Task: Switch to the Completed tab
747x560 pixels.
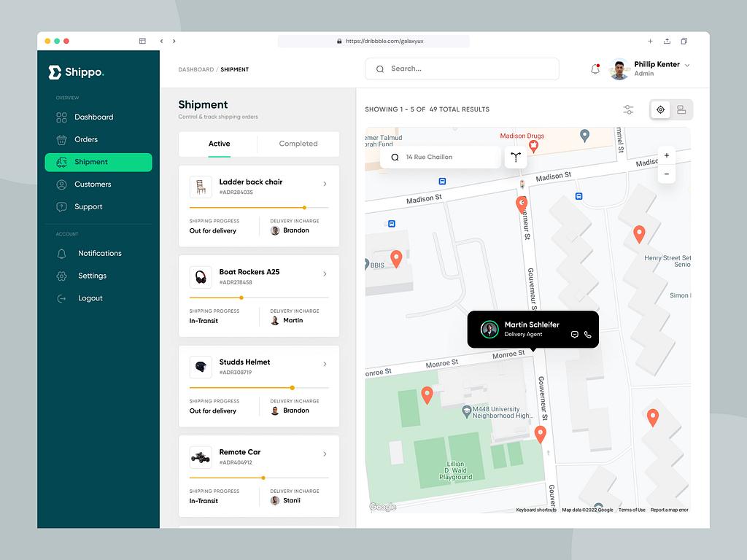Action: (x=298, y=144)
